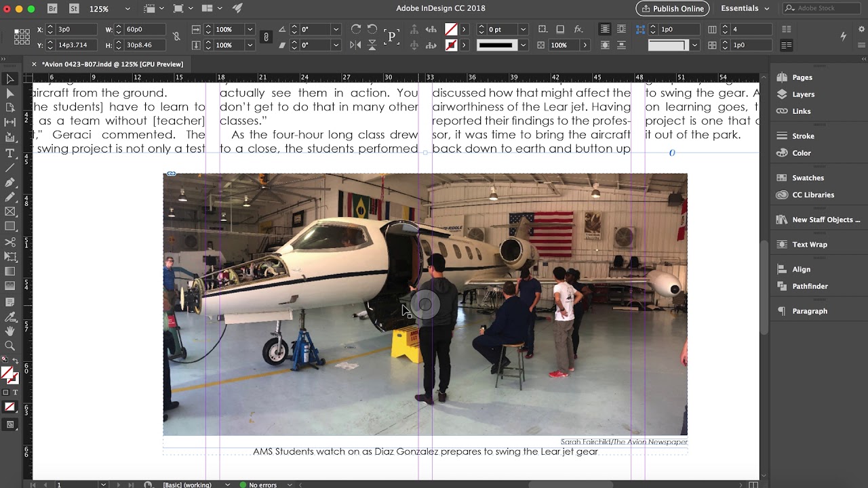
Task: Click the GPU performance rocket icon
Action: [237, 9]
